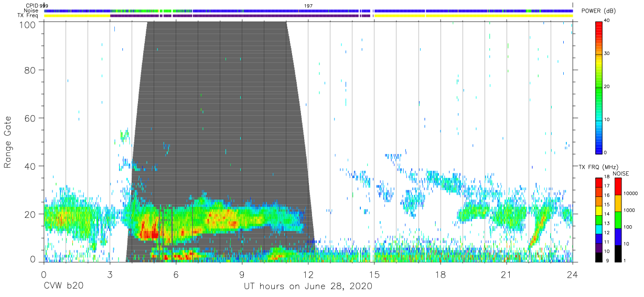Click the '18' tick on UT hours axis
This screenshot has height=297, width=644.
point(440,274)
